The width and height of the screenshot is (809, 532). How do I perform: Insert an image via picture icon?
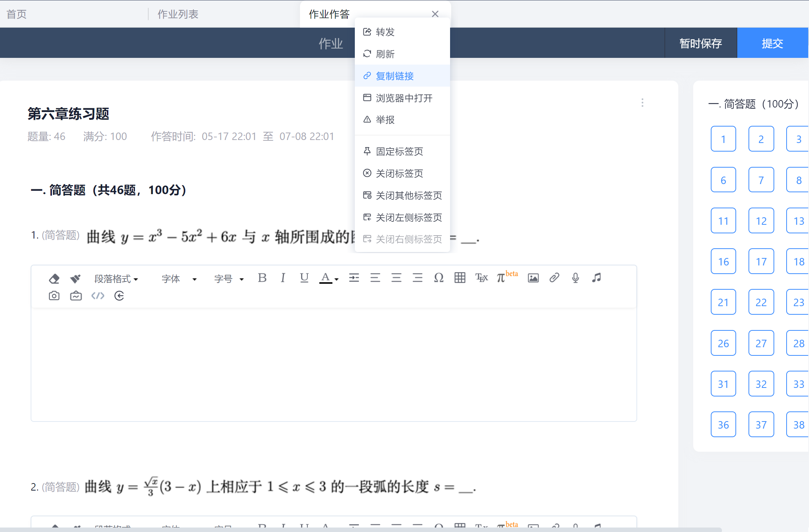533,278
